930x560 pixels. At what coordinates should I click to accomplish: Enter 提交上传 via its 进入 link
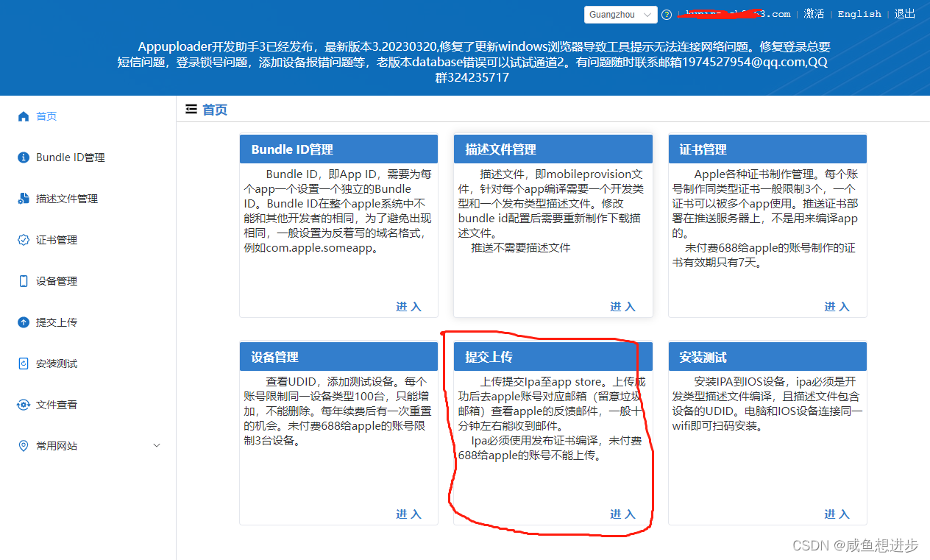point(622,514)
